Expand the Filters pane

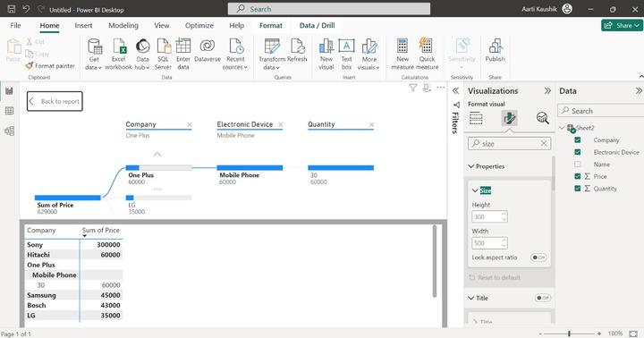click(x=455, y=91)
